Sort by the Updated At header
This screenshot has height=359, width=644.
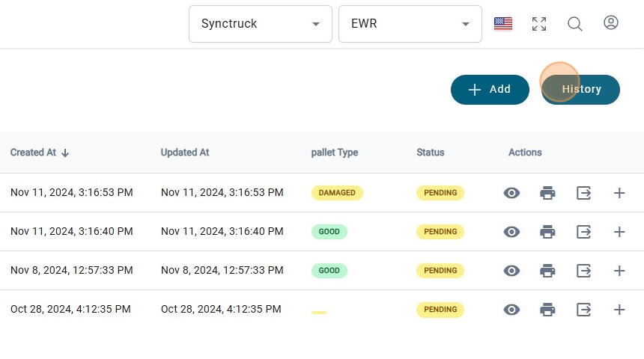pyautogui.click(x=185, y=153)
